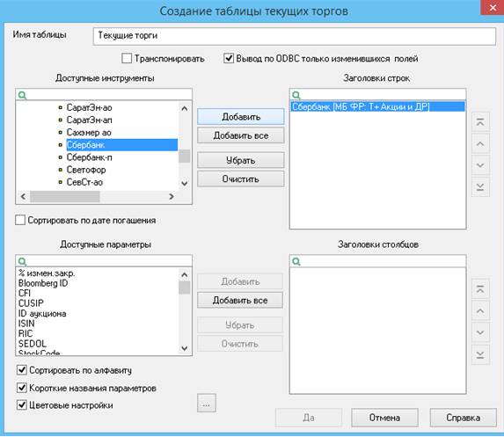This screenshot has width=504, height=437.
Task: Select ID аукциона parameter
Action: click(42, 313)
